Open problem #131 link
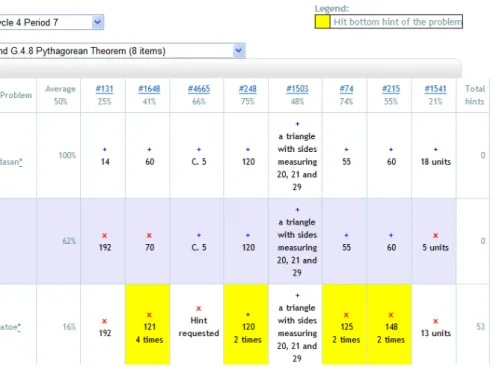The width and height of the screenshot is (493, 372). [105, 89]
